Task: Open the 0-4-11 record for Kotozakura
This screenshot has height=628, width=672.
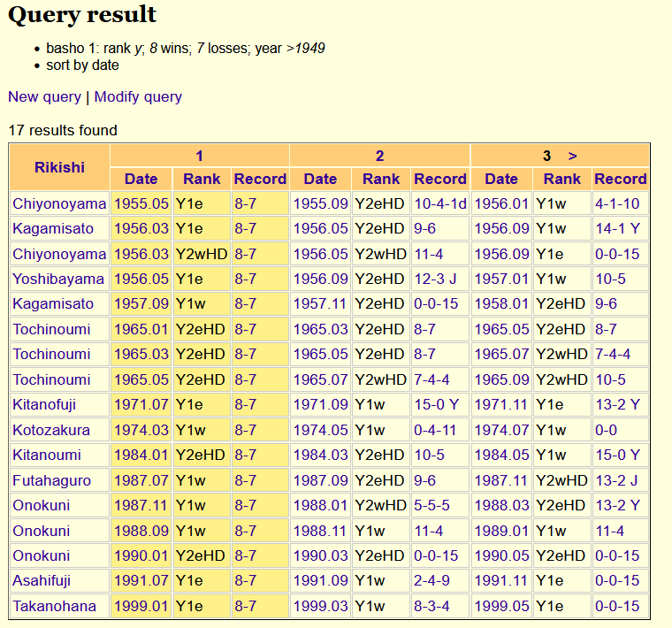Action: pos(435,430)
